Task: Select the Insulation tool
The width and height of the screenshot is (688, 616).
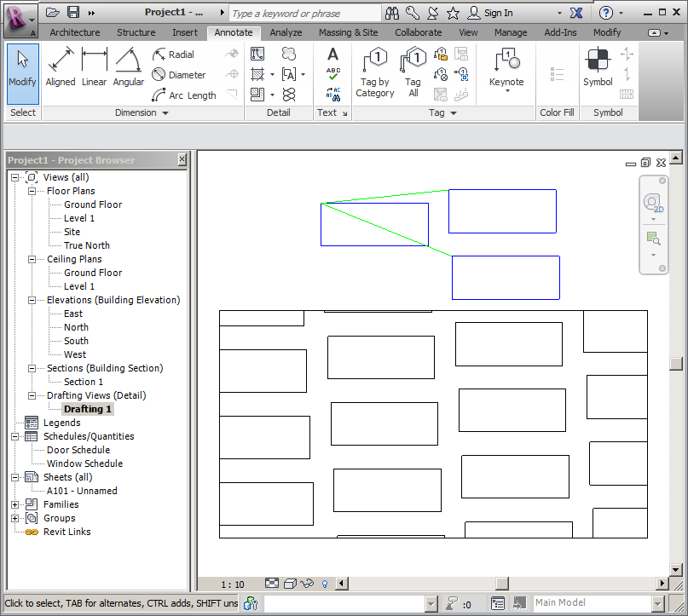Action: [x=289, y=95]
